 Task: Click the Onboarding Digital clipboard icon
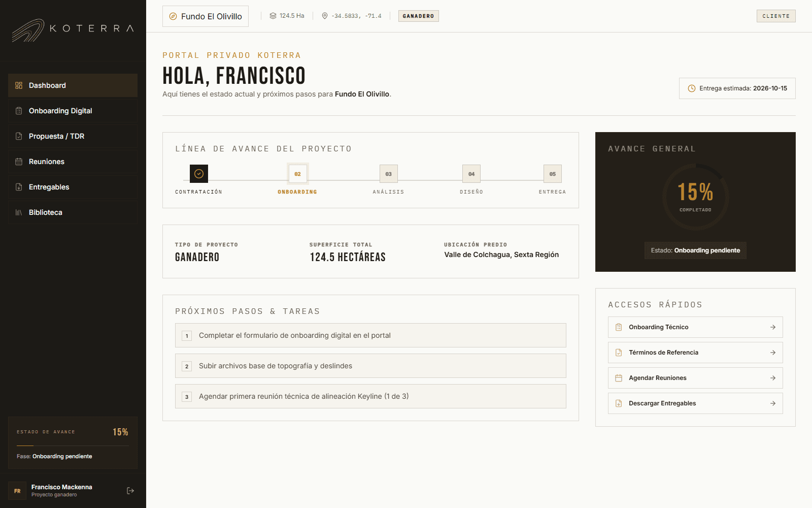click(19, 111)
